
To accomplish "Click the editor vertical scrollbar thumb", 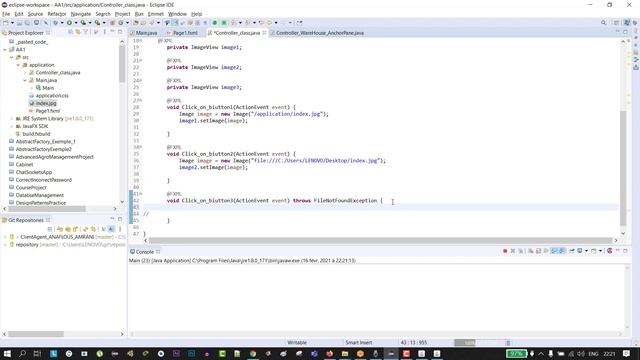I will (x=623, y=167).
